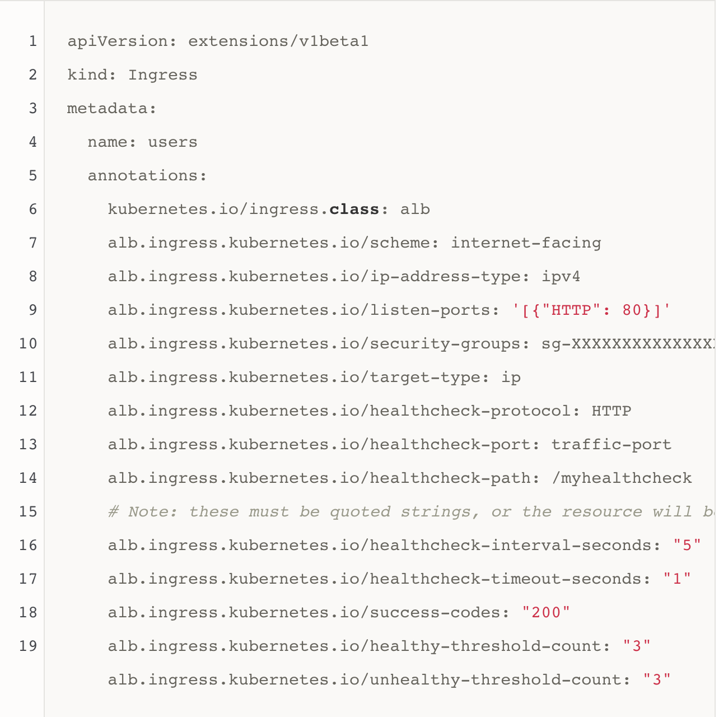Click the unhealthy-threshold-count "3" value
Screen dimensions: 728x717
point(657,680)
